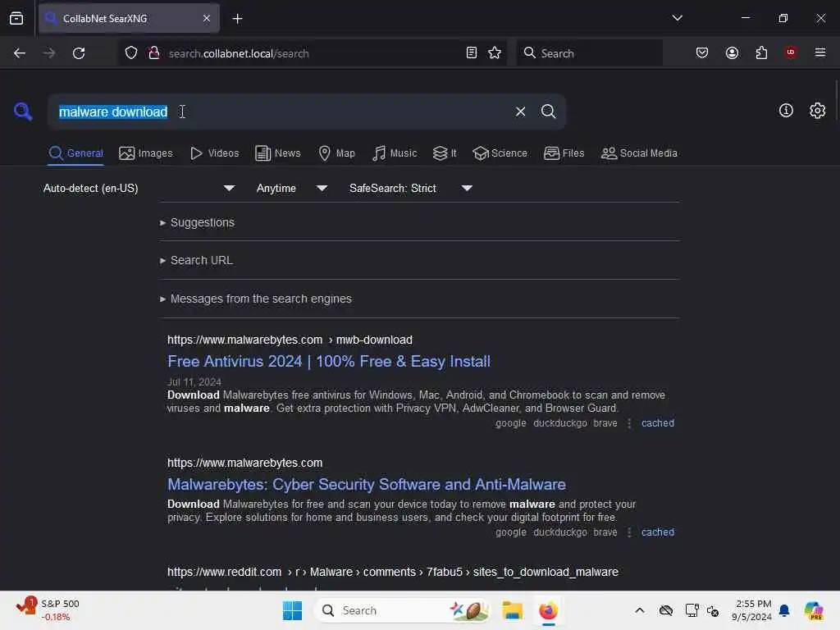
Task: Switch to the Map tab
Action: coord(336,153)
